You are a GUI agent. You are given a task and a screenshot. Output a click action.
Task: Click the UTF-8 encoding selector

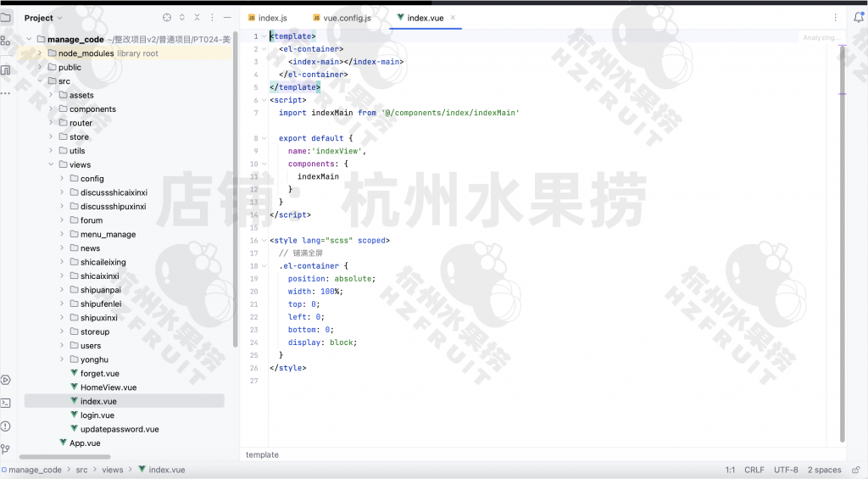(x=786, y=470)
